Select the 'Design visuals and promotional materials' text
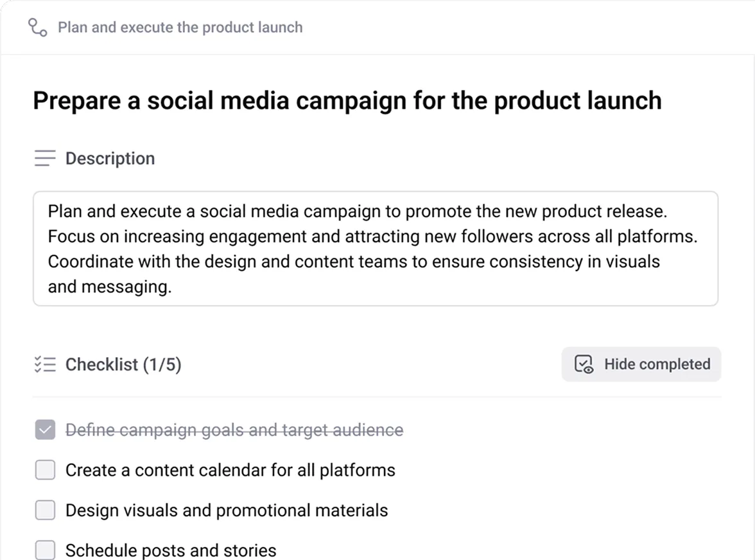The width and height of the screenshot is (755, 560). click(227, 511)
